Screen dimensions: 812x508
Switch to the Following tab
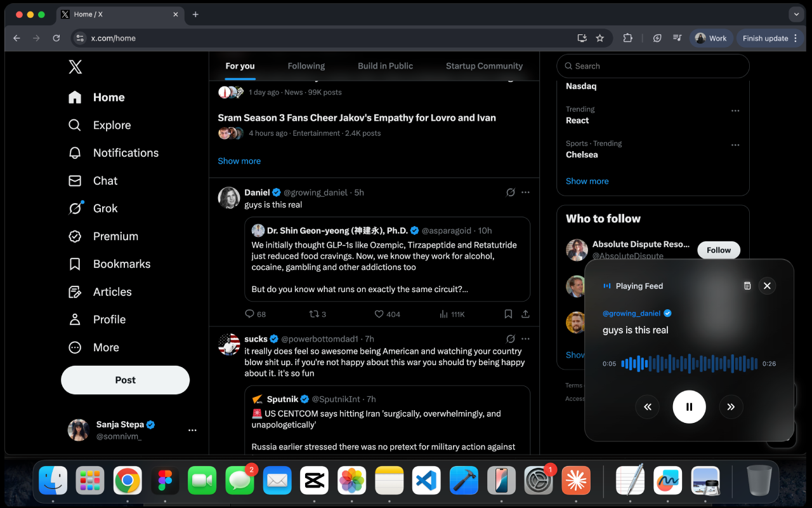[306, 66]
